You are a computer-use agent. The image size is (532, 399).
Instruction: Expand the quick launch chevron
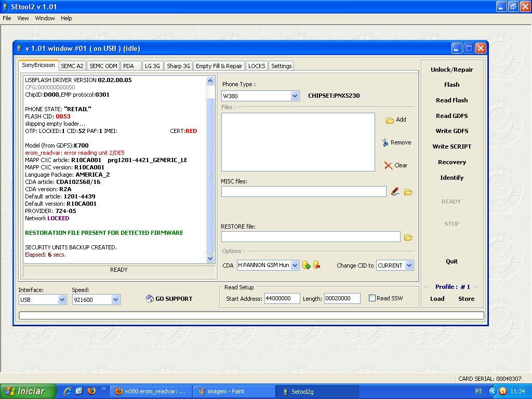103,389
